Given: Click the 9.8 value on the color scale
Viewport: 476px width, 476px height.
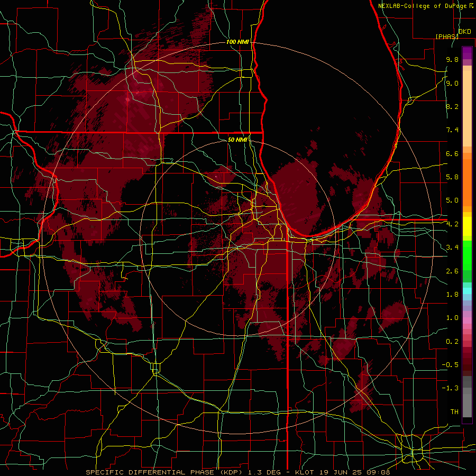Looking at the screenshot, I should (x=452, y=59).
